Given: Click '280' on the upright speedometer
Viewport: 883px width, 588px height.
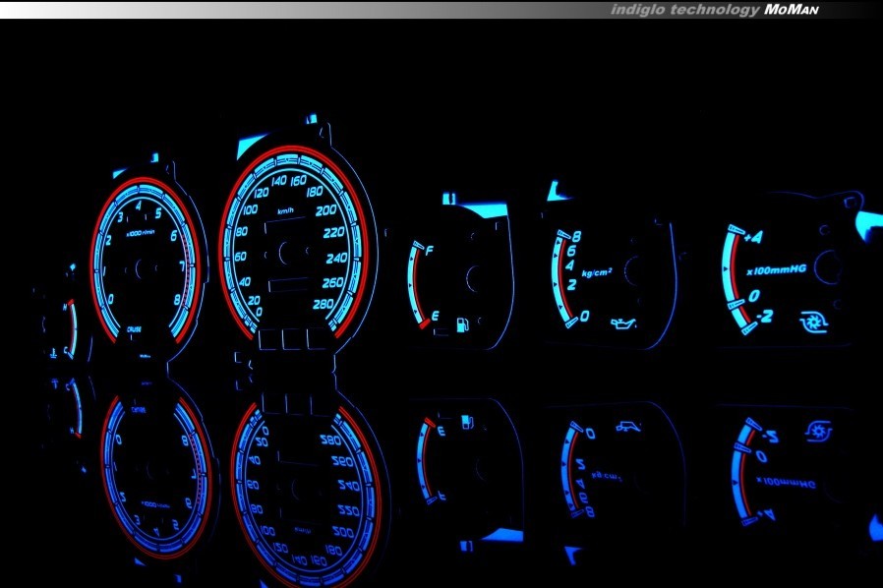Looking at the screenshot, I should [324, 305].
